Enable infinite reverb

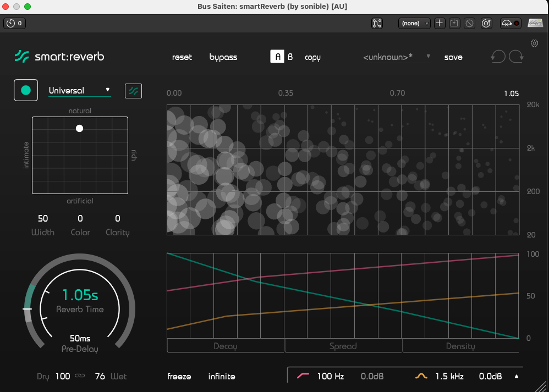[x=222, y=376]
